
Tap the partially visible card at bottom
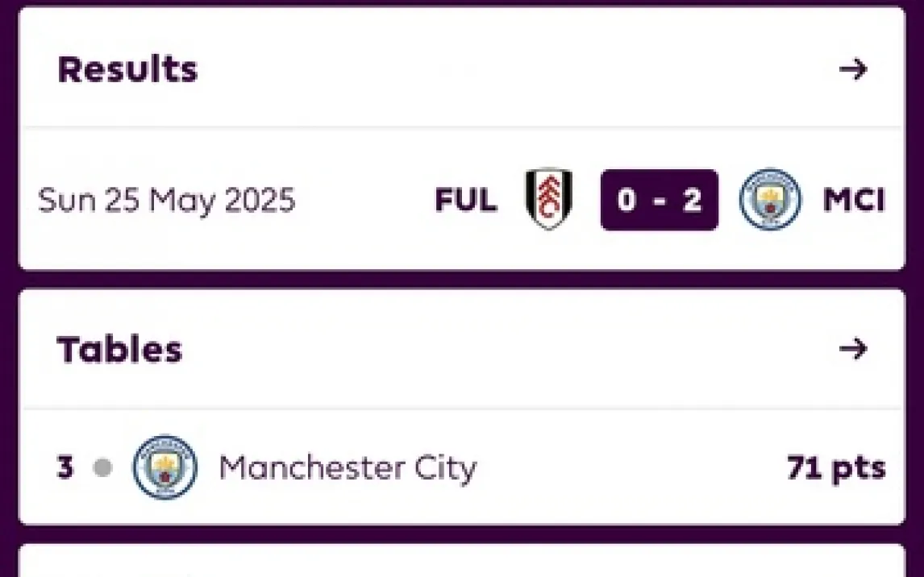point(461,562)
